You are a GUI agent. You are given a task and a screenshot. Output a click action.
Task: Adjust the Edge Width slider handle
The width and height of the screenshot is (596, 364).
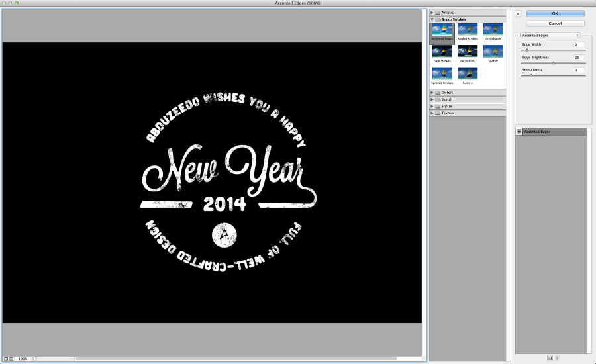click(x=527, y=50)
